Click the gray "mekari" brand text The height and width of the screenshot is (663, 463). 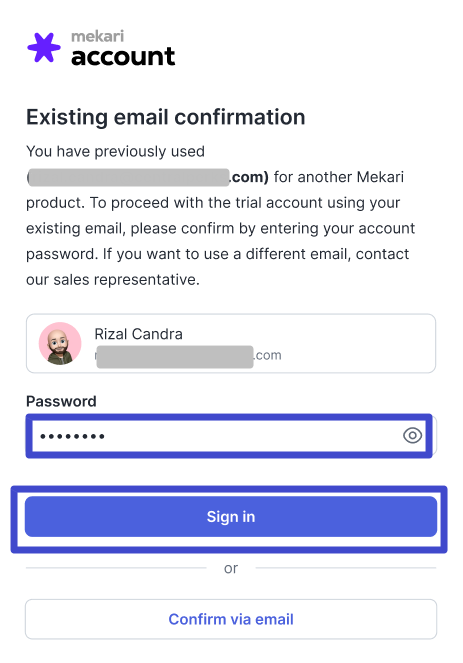[98, 36]
